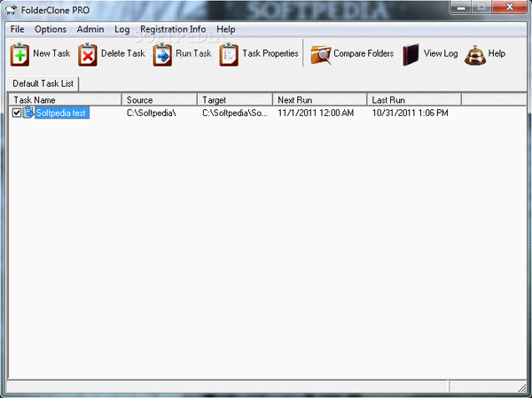Click the View Log label
532x398 pixels.
coord(441,53)
